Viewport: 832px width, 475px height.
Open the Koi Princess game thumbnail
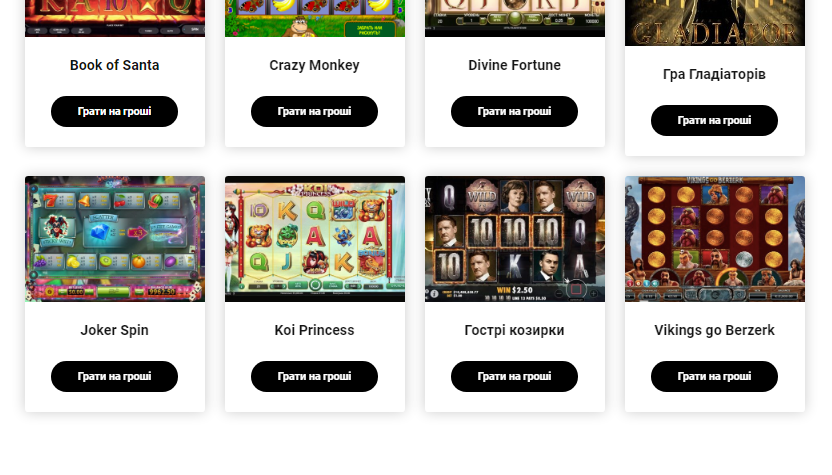pos(315,239)
